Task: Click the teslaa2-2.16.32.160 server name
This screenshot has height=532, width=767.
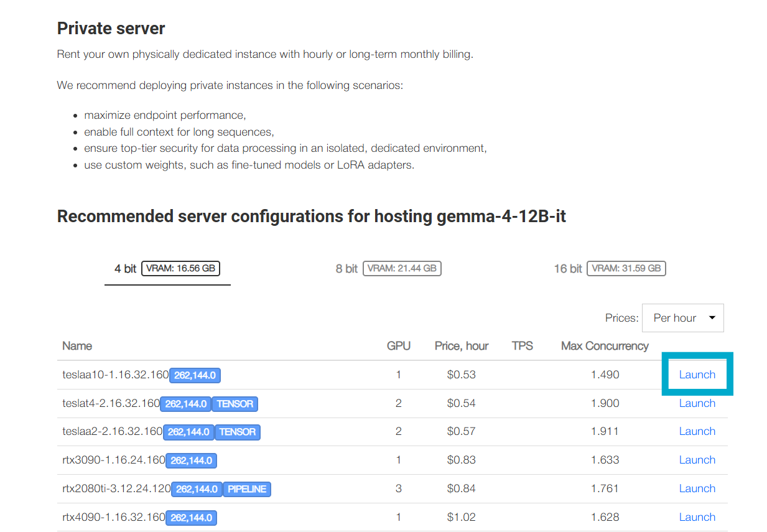Action: point(113,431)
